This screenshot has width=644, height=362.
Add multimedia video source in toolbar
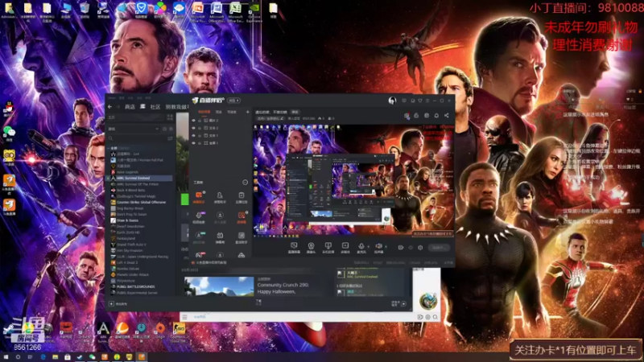[x=345, y=248]
